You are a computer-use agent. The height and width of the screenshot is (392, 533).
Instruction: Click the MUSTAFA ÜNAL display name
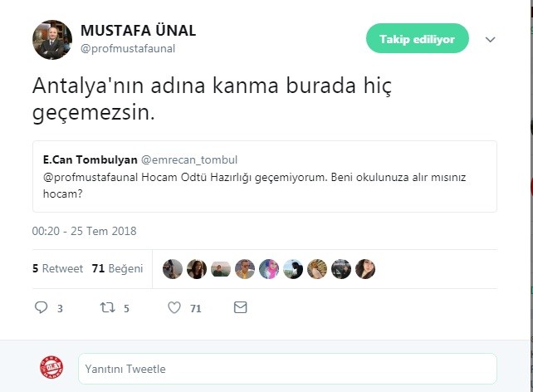138,31
